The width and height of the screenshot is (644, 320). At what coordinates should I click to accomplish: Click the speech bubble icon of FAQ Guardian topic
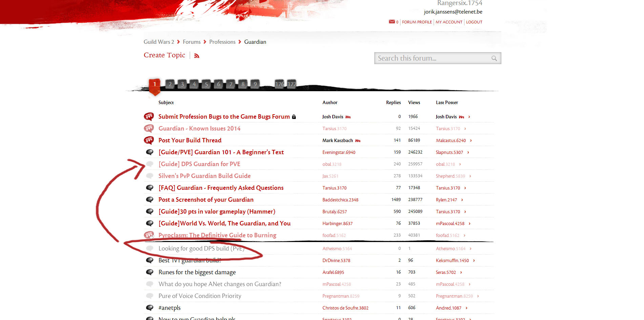pos(149,188)
